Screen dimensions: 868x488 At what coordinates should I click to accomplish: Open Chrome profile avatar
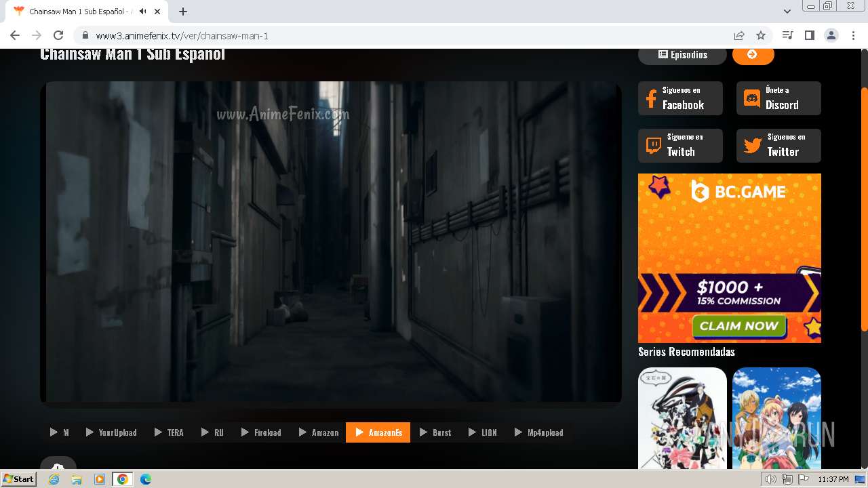click(x=831, y=35)
